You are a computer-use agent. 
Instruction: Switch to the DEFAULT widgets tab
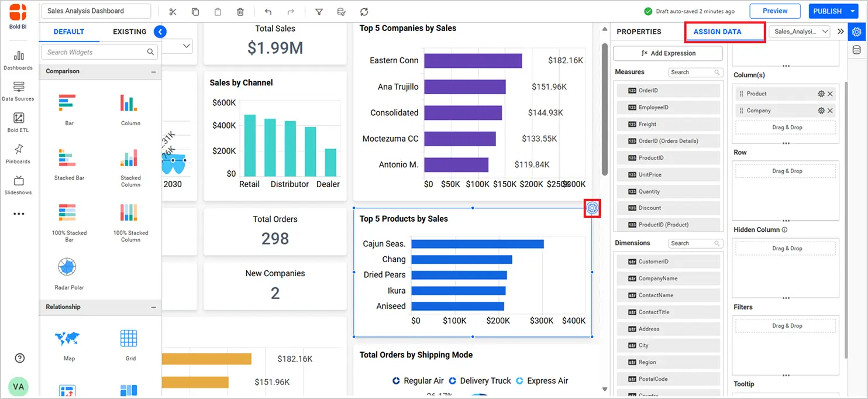[x=69, y=32]
